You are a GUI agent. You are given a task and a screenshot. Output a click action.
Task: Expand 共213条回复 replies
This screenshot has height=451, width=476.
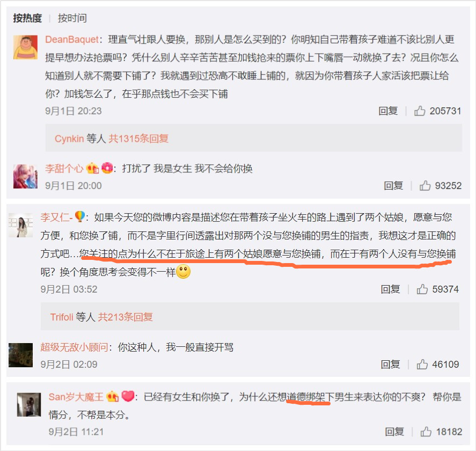pyautogui.click(x=125, y=317)
